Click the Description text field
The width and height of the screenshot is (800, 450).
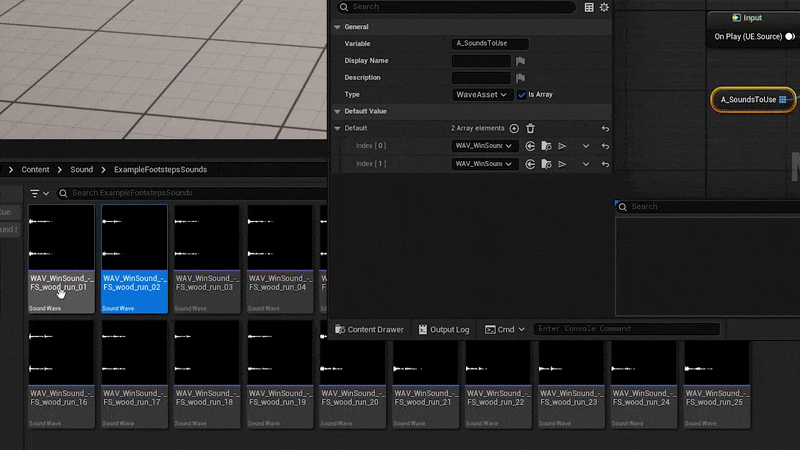coord(481,78)
